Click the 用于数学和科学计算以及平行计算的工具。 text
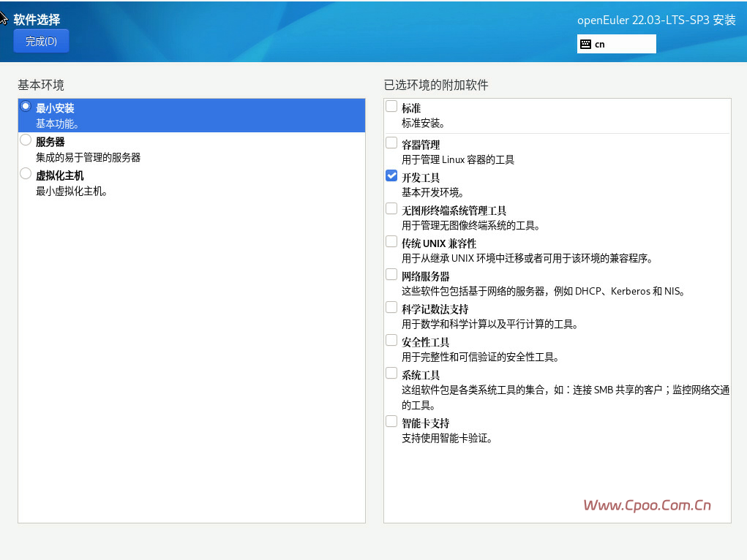Screen dimensions: 747x560 (x=489, y=325)
